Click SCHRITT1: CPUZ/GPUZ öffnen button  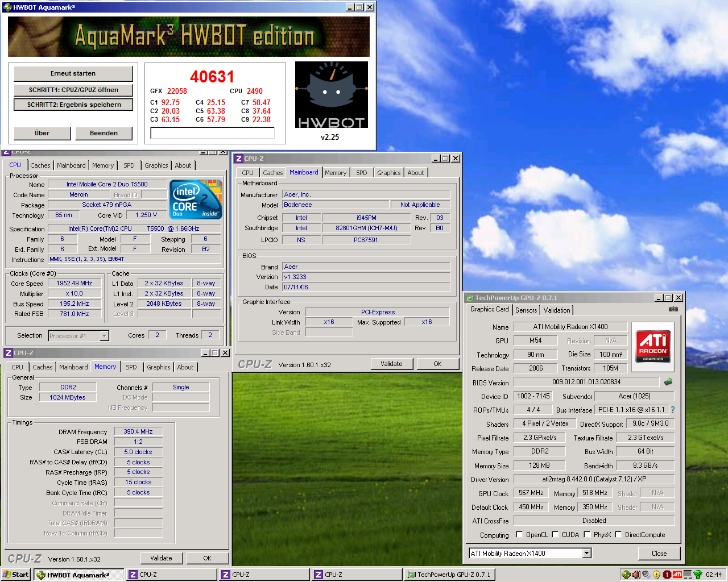(73, 90)
